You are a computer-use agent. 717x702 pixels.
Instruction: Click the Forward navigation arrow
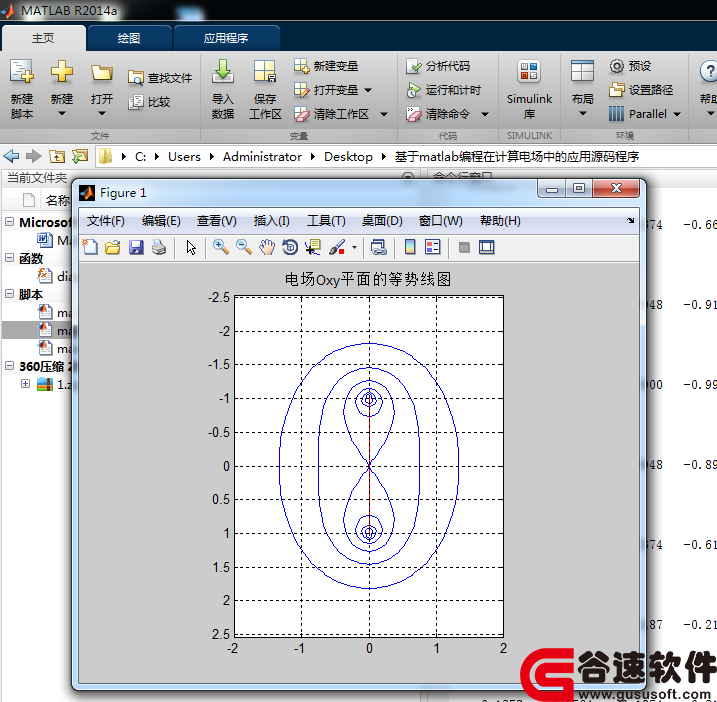click(34, 156)
